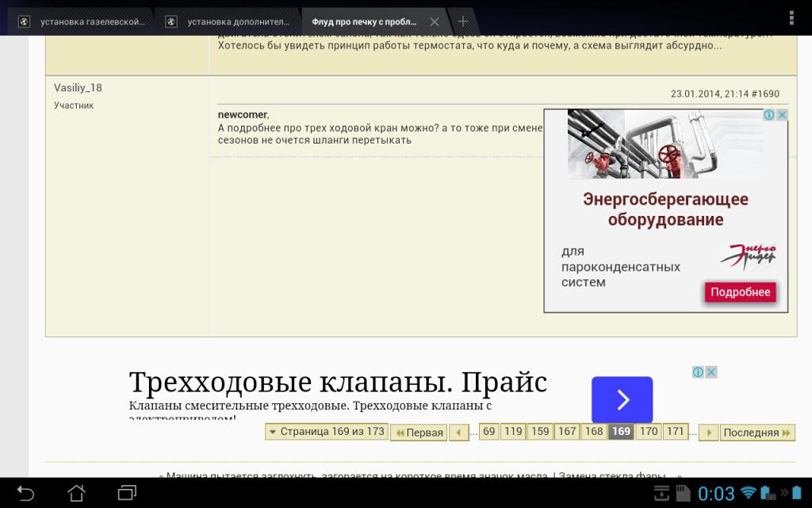The image size is (812, 508).
Task: Open page 170 in pagination
Action: pos(649,432)
